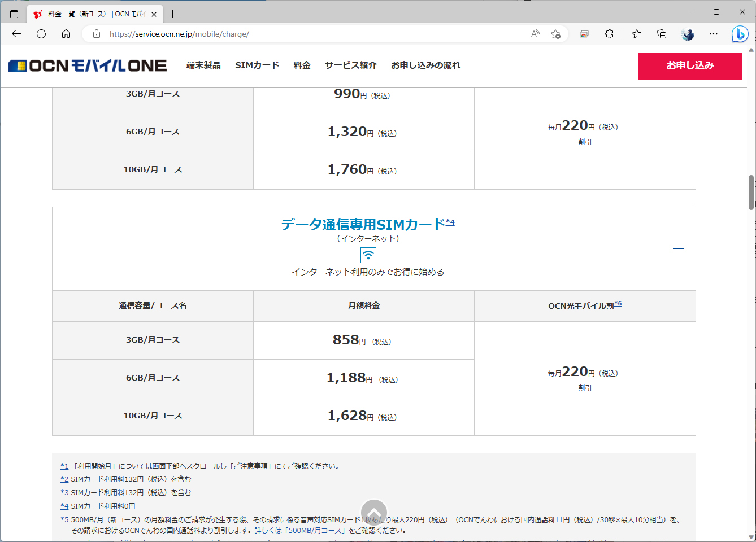Click the 通信容量/コース名 column header
756x542 pixels.
(x=153, y=306)
